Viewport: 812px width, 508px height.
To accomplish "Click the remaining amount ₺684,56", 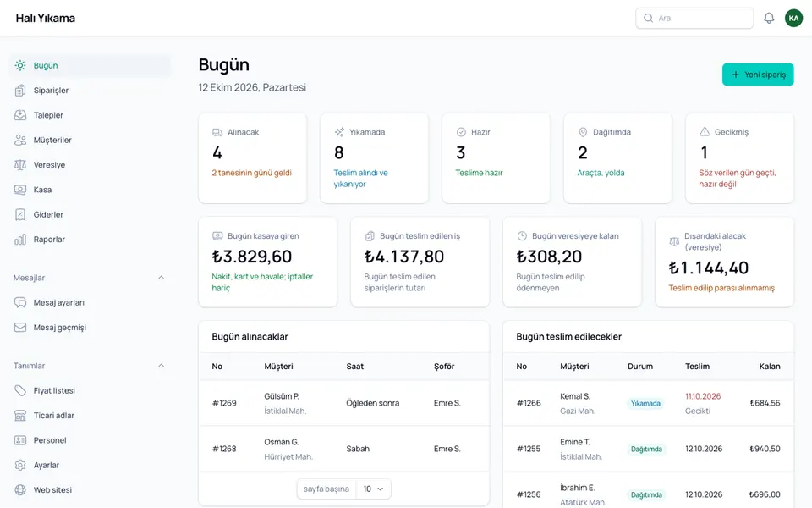I will click(x=765, y=403).
